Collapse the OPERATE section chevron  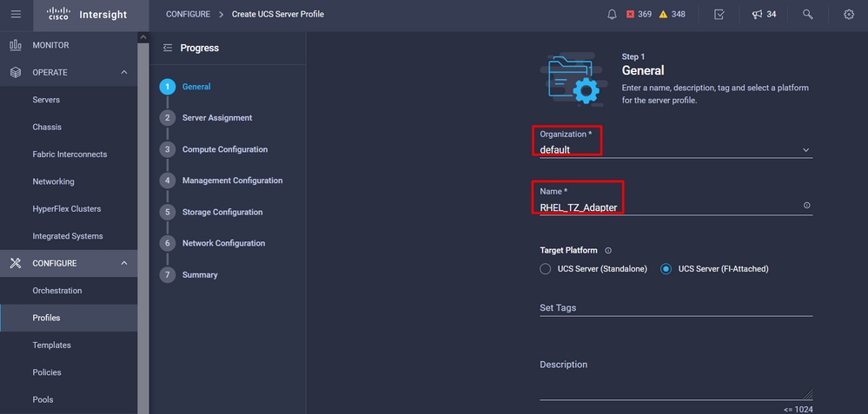pos(124,72)
